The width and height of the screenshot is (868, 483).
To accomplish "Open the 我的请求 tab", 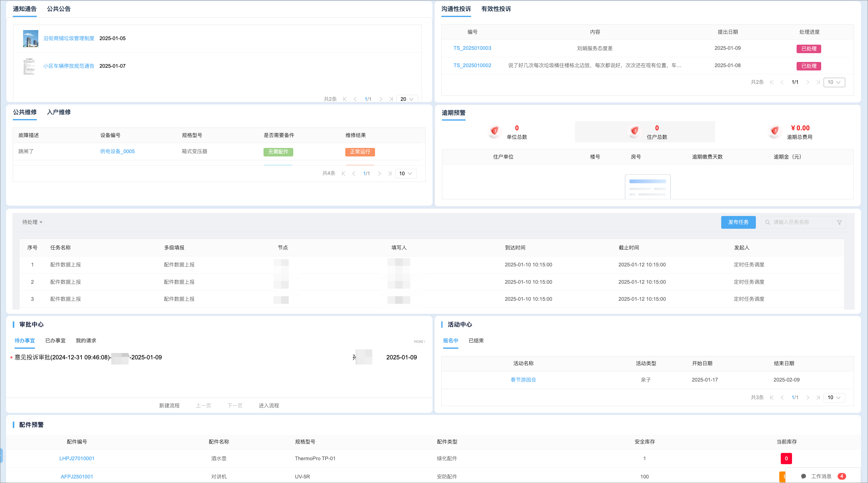I will click(x=86, y=341).
